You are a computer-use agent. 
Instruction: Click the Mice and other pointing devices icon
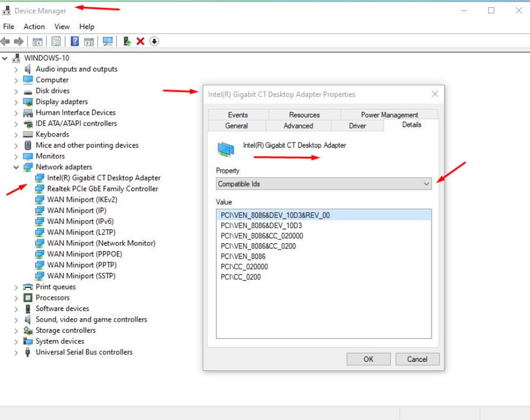(x=28, y=145)
